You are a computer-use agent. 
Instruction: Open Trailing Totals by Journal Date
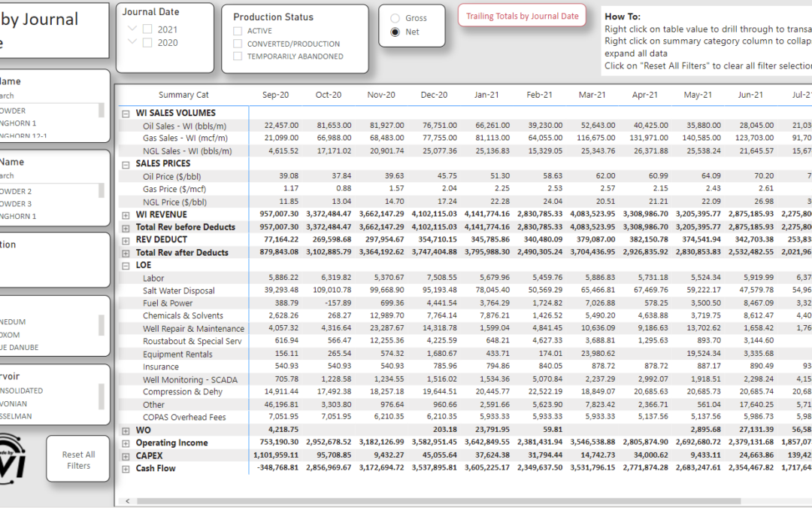522,16
